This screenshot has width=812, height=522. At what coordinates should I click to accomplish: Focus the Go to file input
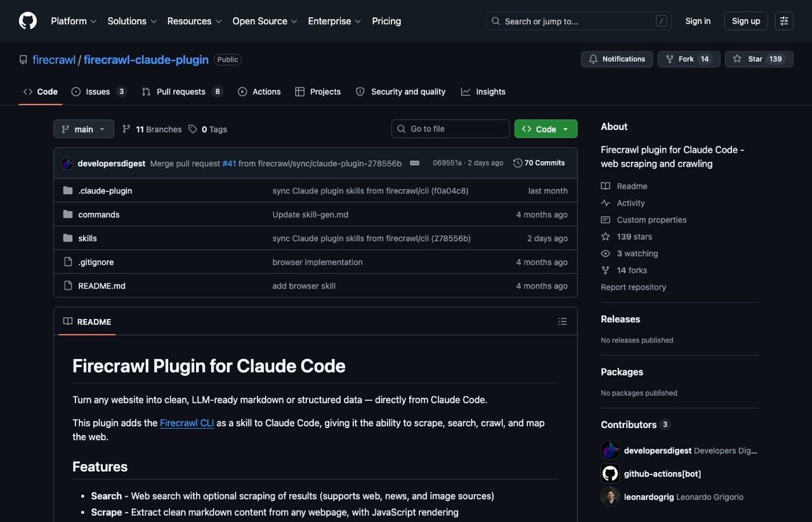pos(450,129)
